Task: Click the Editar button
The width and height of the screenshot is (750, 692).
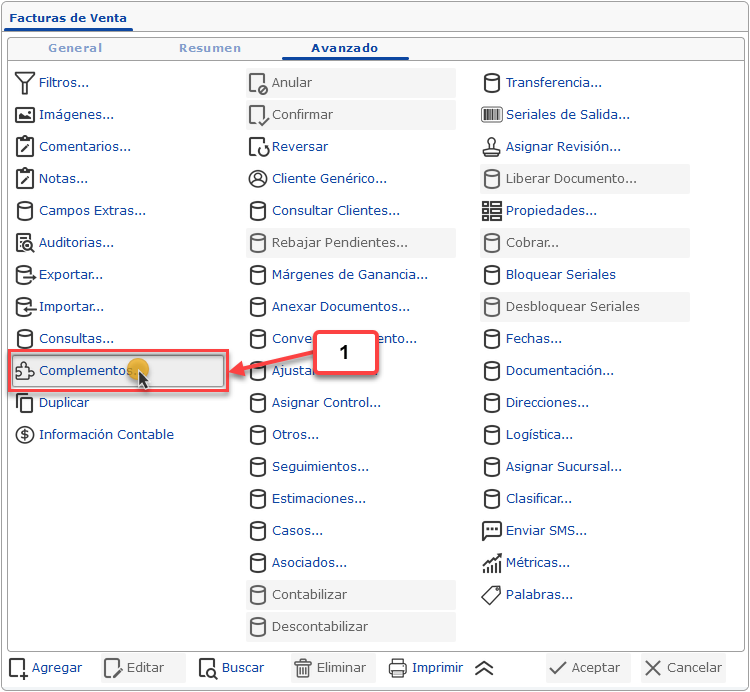Action: [143, 668]
